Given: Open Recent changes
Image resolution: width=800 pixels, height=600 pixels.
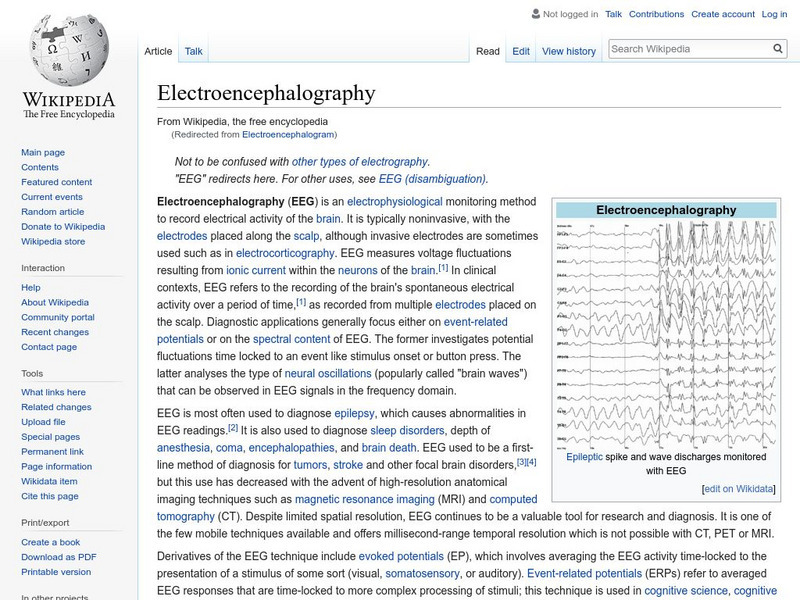Looking at the screenshot, I should (55, 332).
